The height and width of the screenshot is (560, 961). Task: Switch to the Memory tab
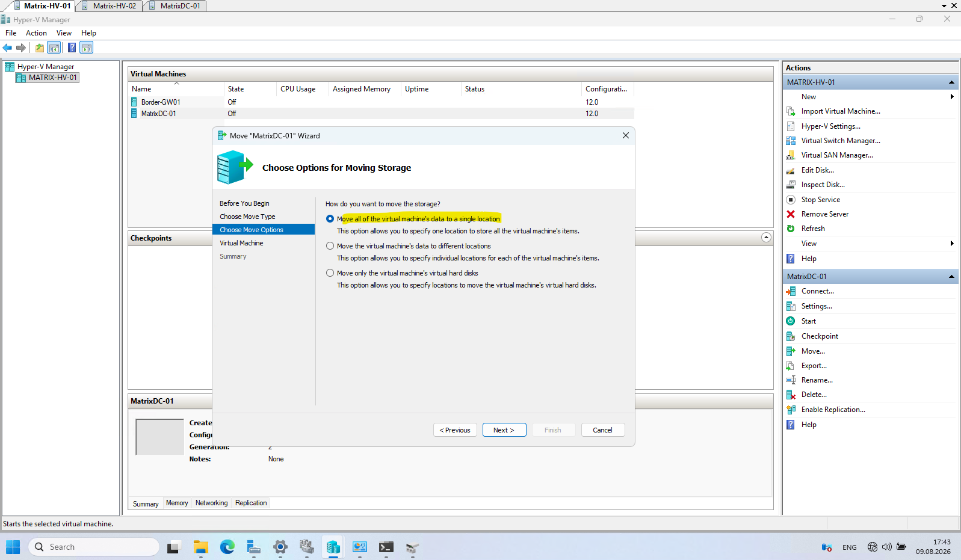click(177, 503)
